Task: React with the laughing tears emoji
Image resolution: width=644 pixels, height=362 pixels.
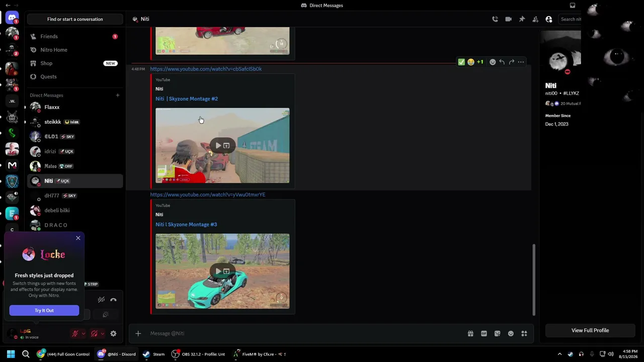Action: point(471,62)
